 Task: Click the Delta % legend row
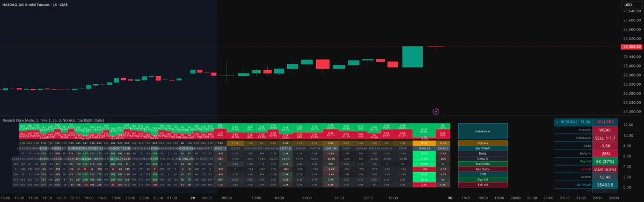click(482, 159)
